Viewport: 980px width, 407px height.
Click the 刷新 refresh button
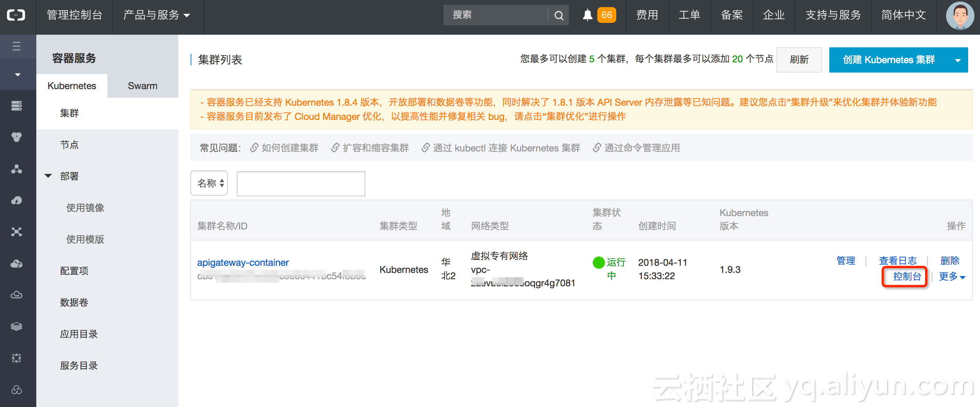799,60
